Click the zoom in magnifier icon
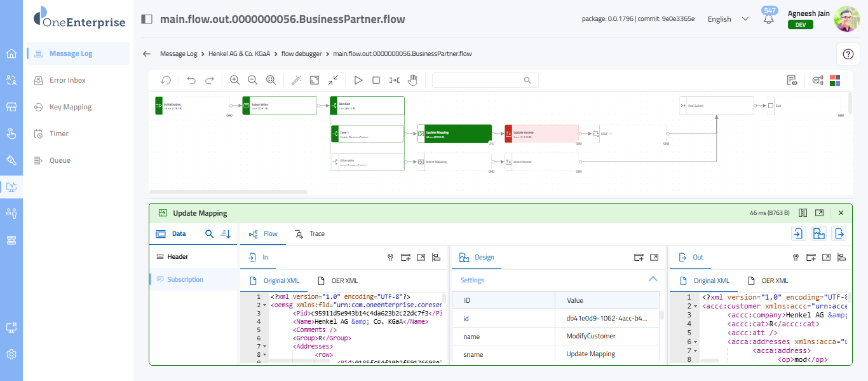This screenshot has width=868, height=381. click(x=234, y=80)
